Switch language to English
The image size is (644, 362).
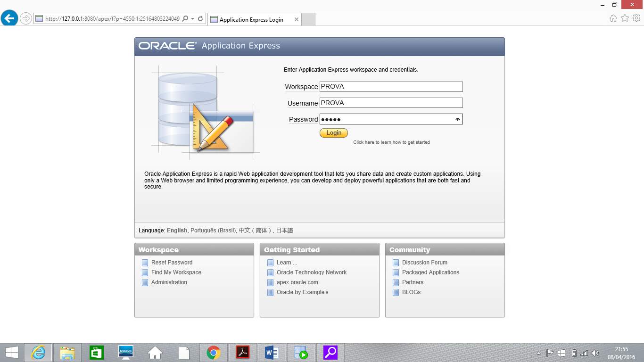pyautogui.click(x=177, y=230)
